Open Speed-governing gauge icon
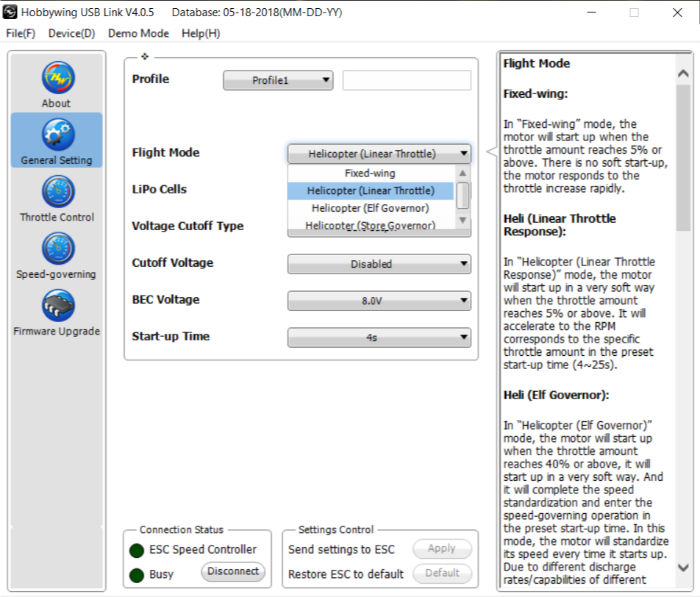Screen dimensions: 700x597 tap(58, 249)
